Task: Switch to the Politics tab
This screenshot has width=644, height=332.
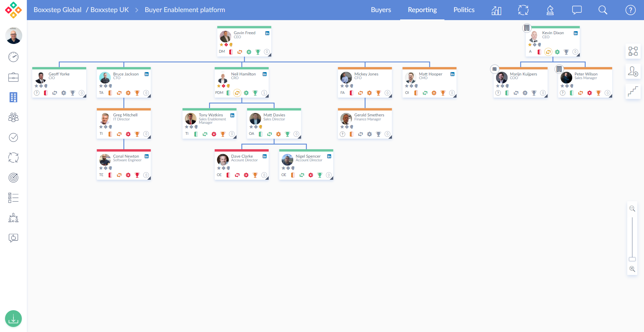Action: 464,10
